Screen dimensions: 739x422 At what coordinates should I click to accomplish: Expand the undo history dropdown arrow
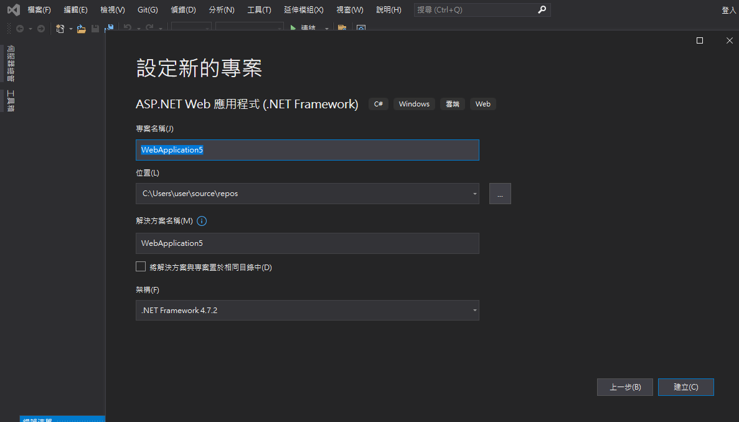138,29
